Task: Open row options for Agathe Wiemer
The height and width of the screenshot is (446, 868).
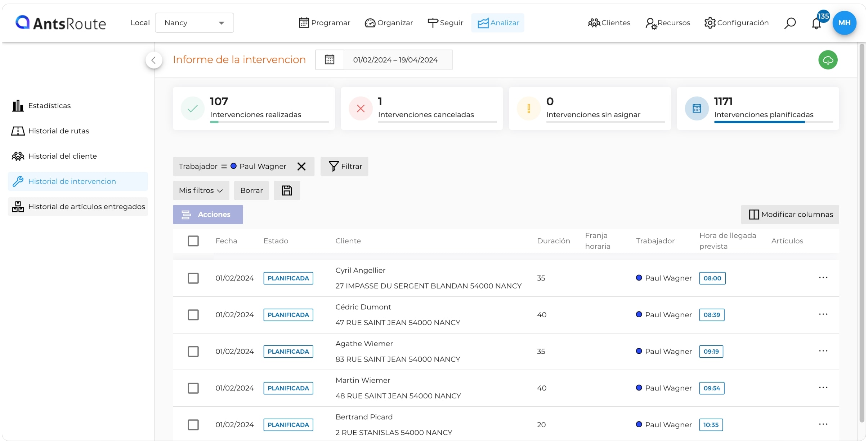Action: pos(823,351)
